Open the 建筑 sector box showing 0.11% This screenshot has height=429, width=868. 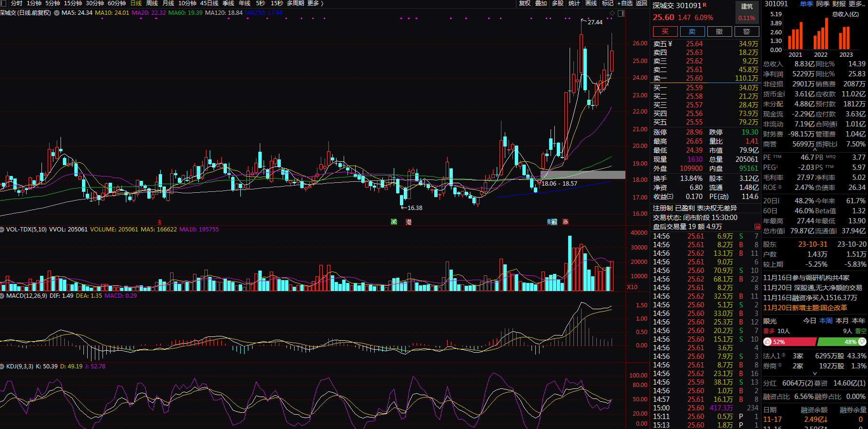[747, 12]
